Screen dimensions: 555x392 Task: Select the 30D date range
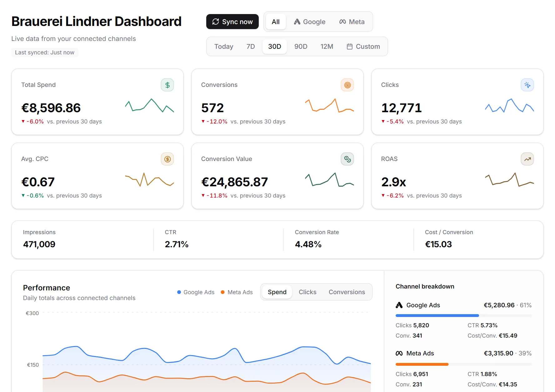[275, 47]
